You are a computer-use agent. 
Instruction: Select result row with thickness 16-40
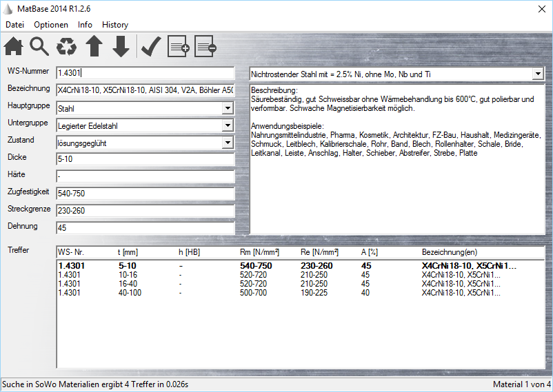[301, 284]
